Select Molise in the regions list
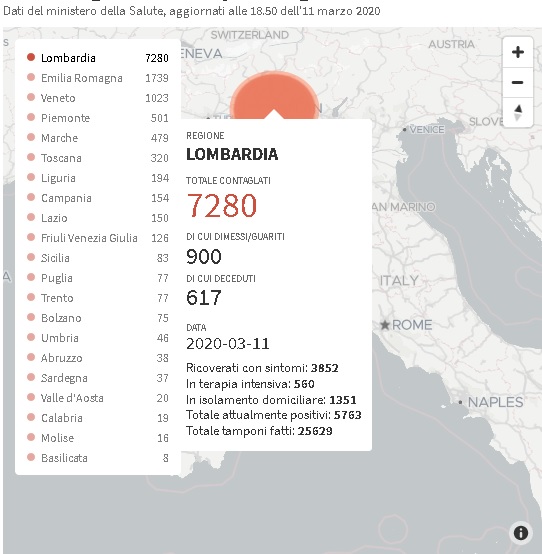The image size is (542, 554). (98, 438)
